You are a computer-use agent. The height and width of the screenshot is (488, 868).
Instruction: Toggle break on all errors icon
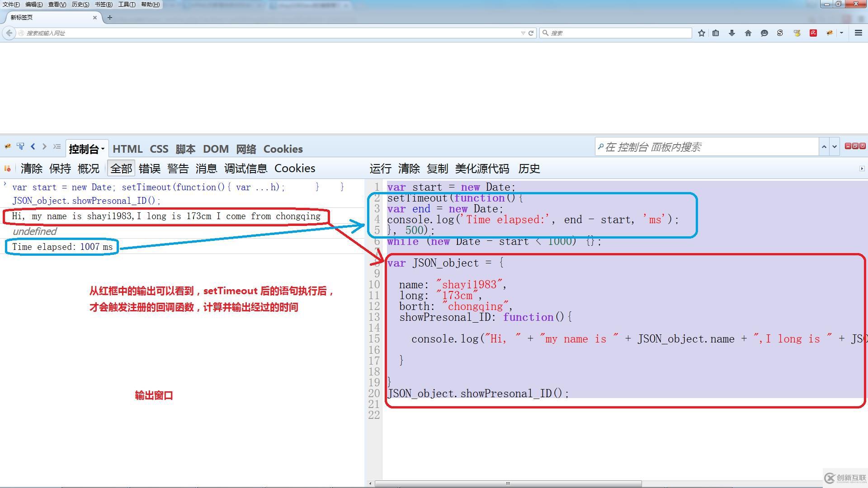[7, 169]
